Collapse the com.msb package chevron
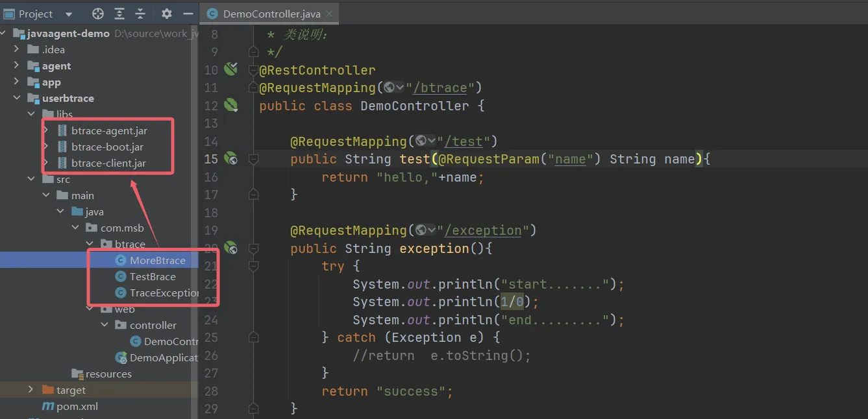 tap(75, 228)
